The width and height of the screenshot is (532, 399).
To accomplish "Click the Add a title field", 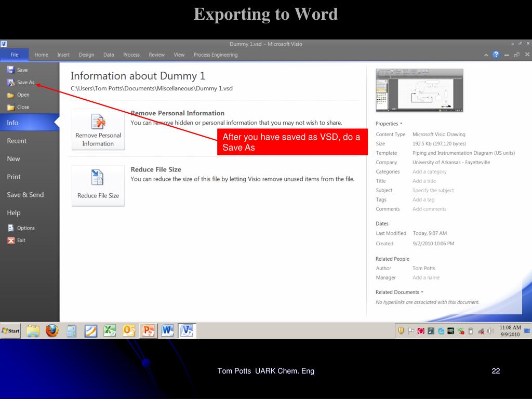I will tap(424, 181).
